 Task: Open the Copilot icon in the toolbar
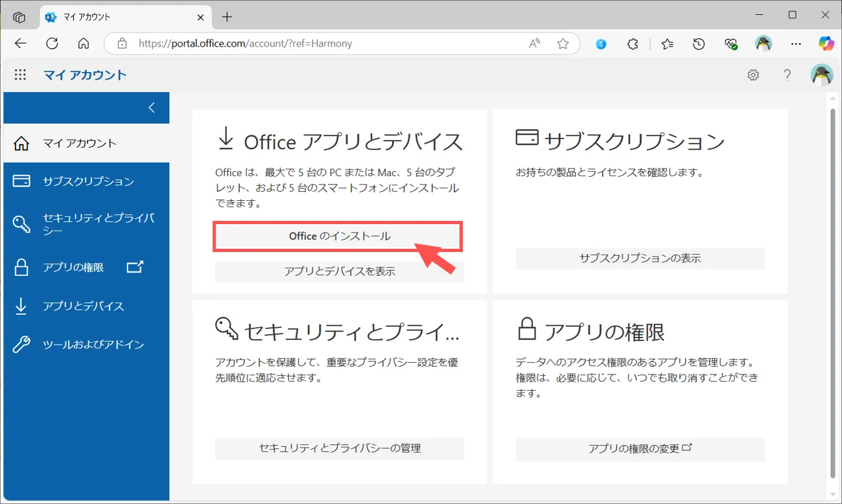[x=826, y=43]
